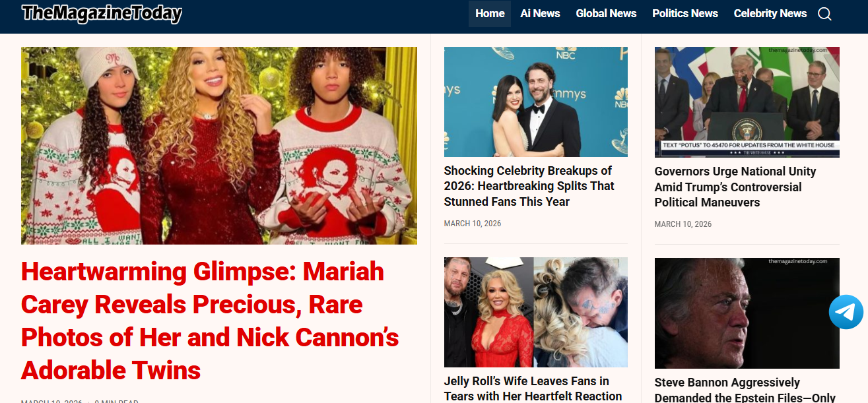Click March 10, 2026 date under breakups article
The width and height of the screenshot is (868, 403).
click(x=473, y=224)
